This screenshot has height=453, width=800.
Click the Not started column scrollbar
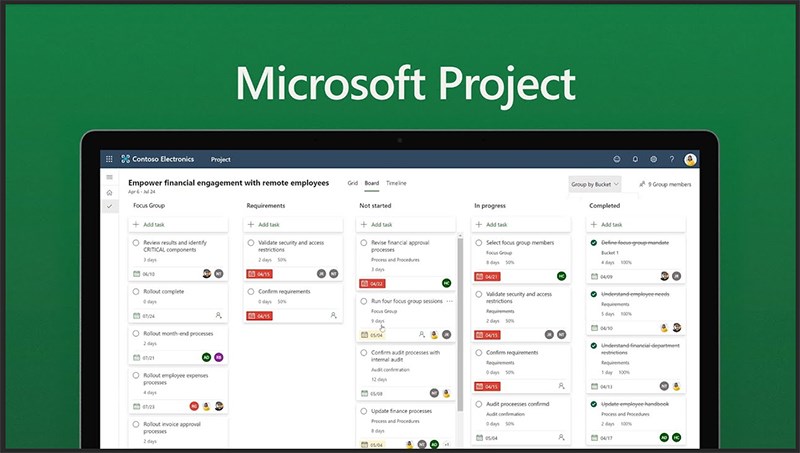pos(460,324)
